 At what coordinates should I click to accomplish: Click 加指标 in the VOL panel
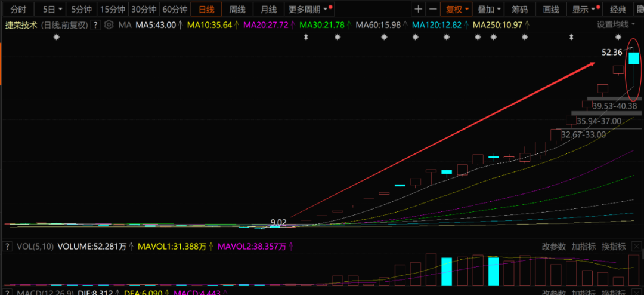pyautogui.click(x=584, y=247)
